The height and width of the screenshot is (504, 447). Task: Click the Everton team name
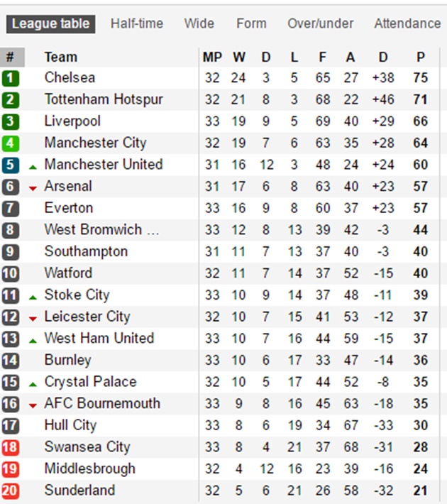(68, 208)
